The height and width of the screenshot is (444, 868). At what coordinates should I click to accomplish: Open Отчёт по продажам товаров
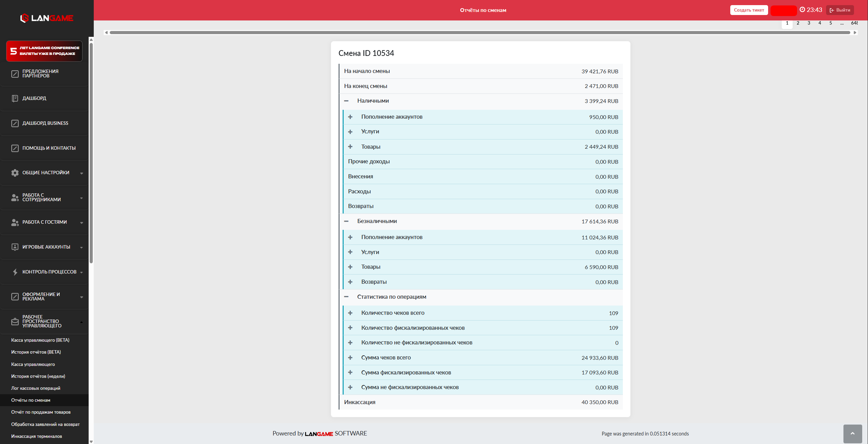pyautogui.click(x=41, y=412)
